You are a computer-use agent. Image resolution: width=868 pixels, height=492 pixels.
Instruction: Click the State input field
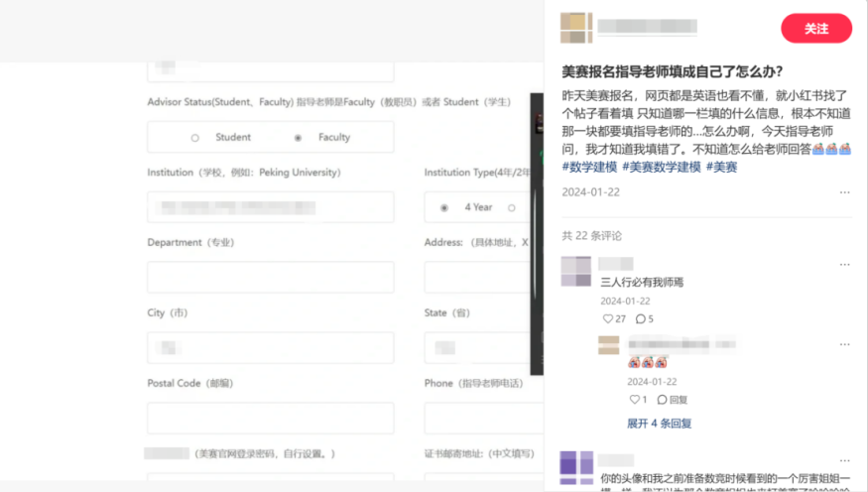click(477, 347)
